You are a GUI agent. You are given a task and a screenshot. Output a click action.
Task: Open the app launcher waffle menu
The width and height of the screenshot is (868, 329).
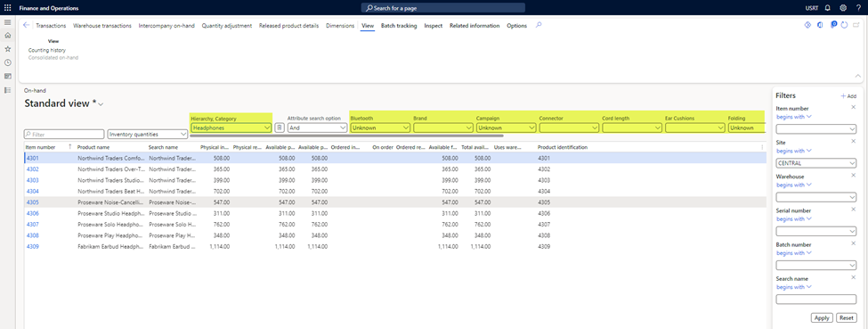(x=8, y=8)
